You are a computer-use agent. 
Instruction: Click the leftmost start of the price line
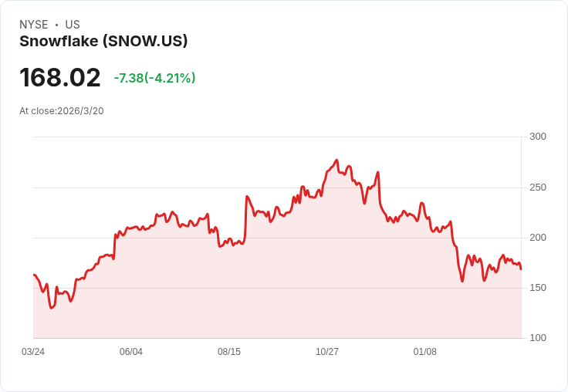pyautogui.click(x=34, y=275)
